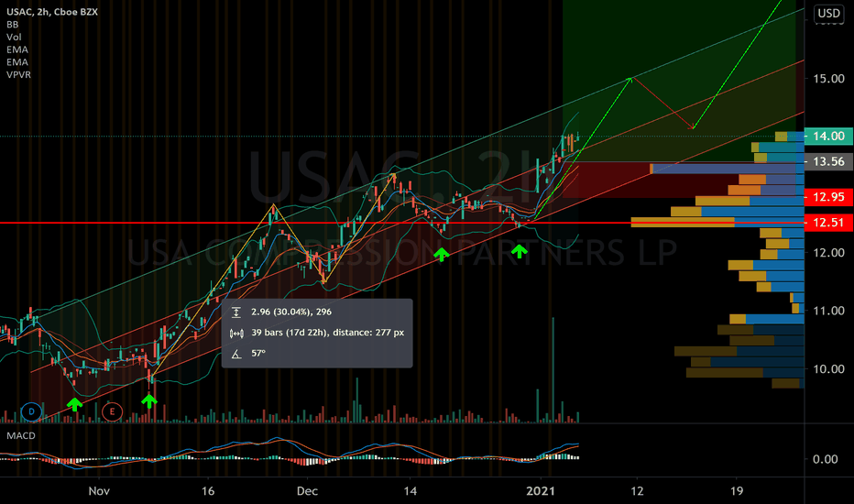Click the 2021 date label on time axis
This screenshot has width=854, height=504.
coord(541,491)
